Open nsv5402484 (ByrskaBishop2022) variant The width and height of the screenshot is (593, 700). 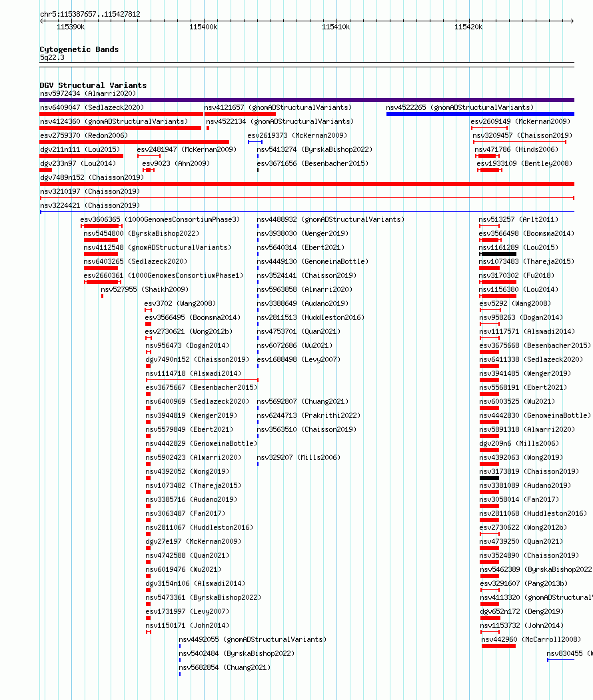237,653
